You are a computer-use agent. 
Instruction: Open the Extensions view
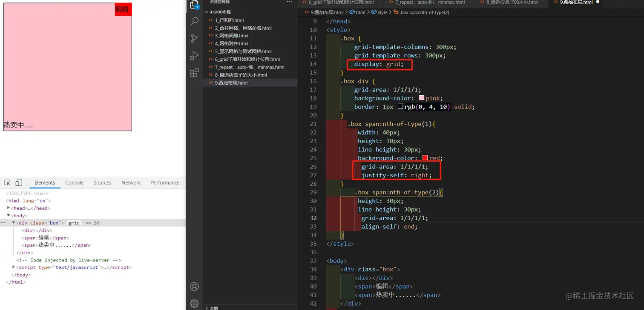(x=194, y=73)
